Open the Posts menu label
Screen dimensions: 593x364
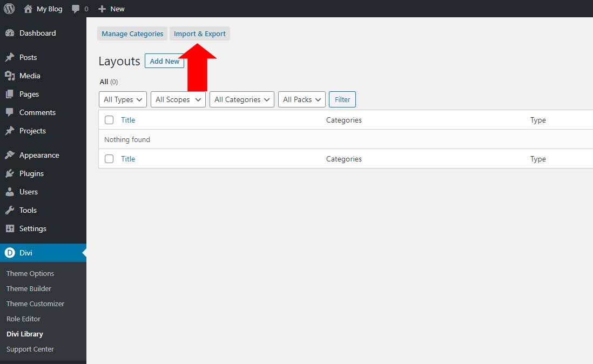(x=28, y=57)
